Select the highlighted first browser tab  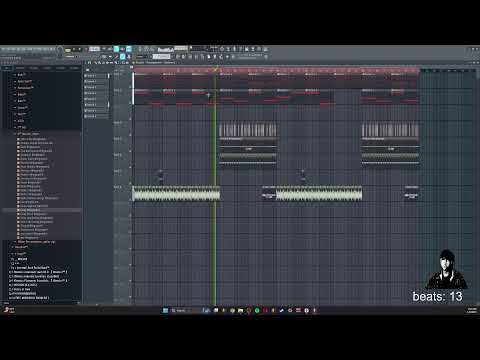pyautogui.click(x=7, y=68)
